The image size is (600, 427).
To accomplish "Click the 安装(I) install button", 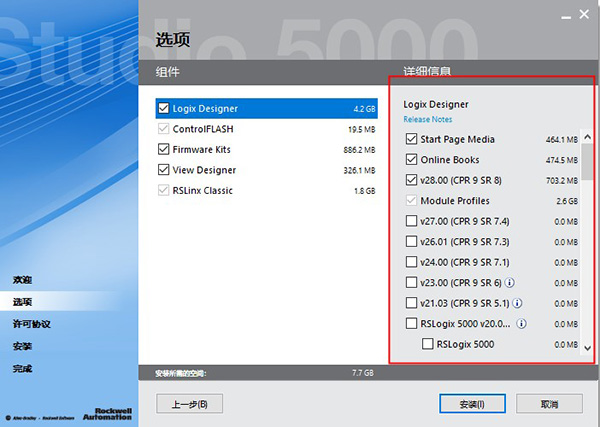I will coord(472,404).
